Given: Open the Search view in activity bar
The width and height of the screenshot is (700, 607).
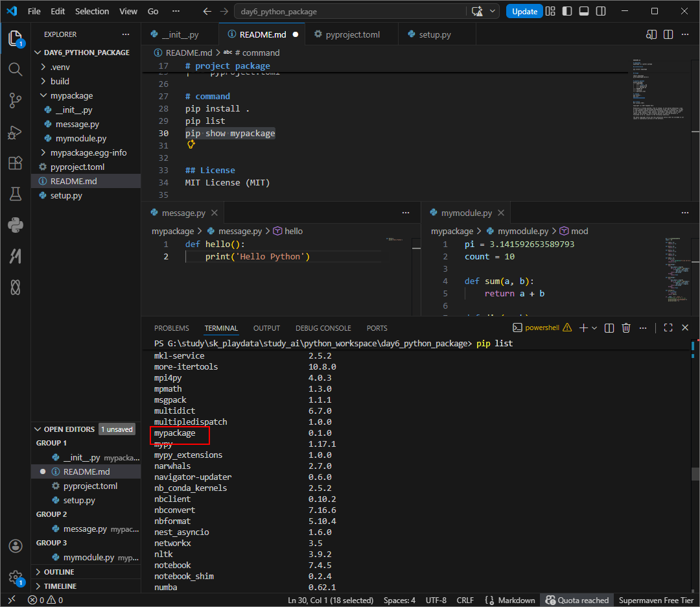Looking at the screenshot, I should [15, 69].
